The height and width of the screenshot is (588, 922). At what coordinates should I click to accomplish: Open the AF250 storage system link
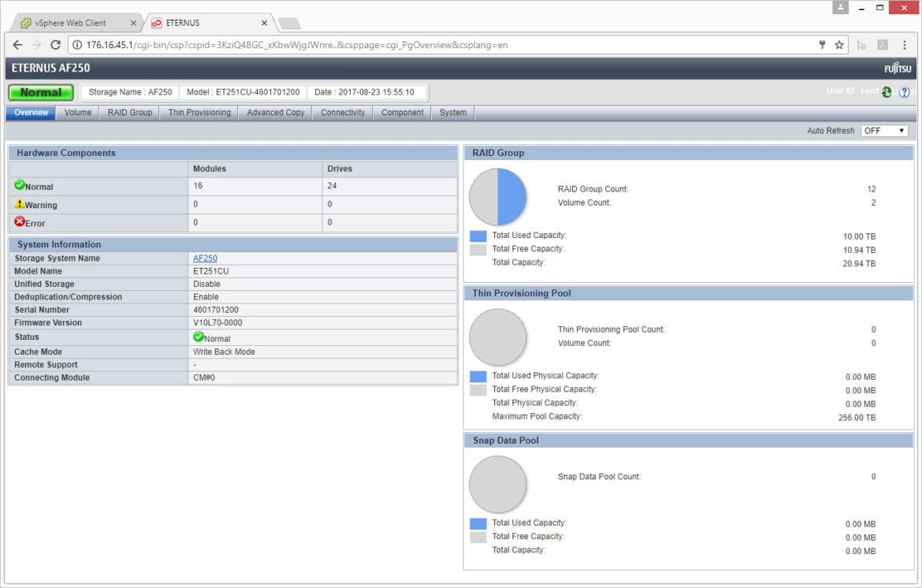point(205,258)
